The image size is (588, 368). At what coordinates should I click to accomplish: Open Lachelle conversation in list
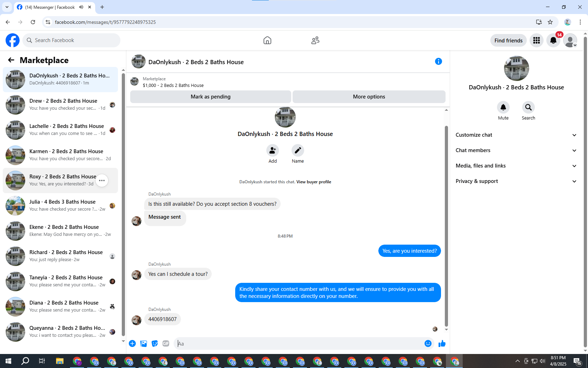point(60,130)
